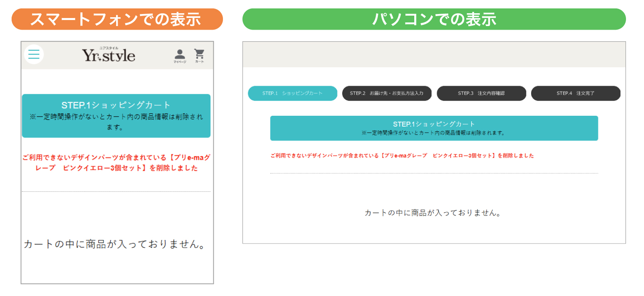Click the Yr.style logo
This screenshot has width=644, height=296.
point(108,55)
